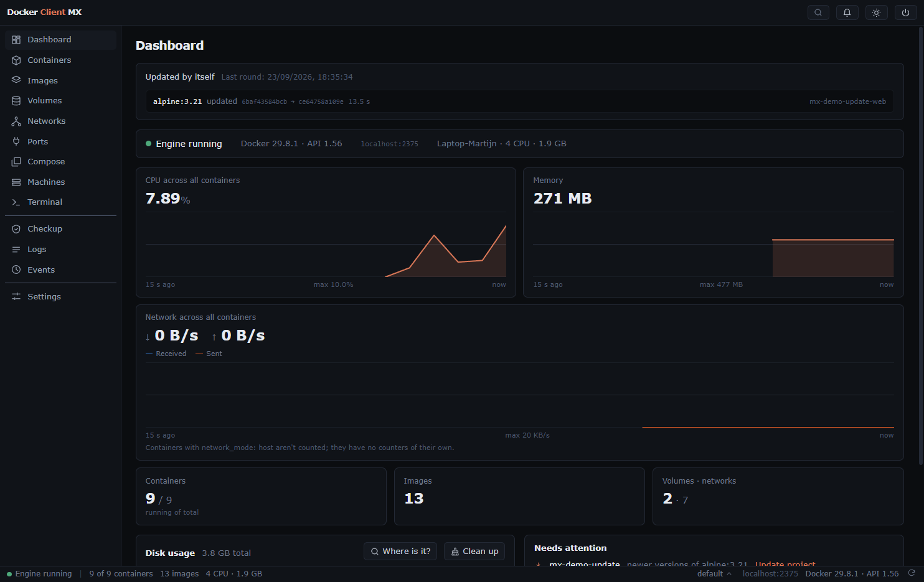Click the "Where is it?" button
The width and height of the screenshot is (924, 582).
[400, 551]
